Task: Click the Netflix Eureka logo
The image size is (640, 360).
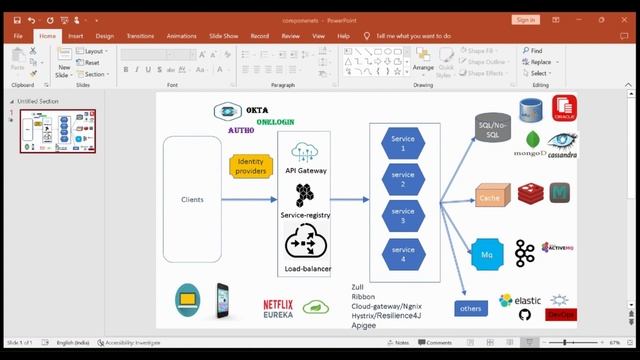Action: click(278, 309)
